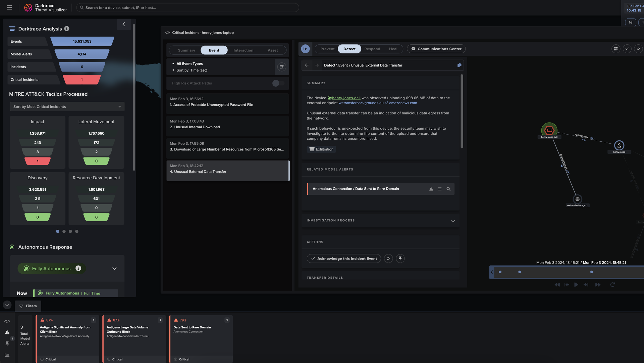
Task: Click the single checkmark acknowledge icon
Action: (627, 49)
